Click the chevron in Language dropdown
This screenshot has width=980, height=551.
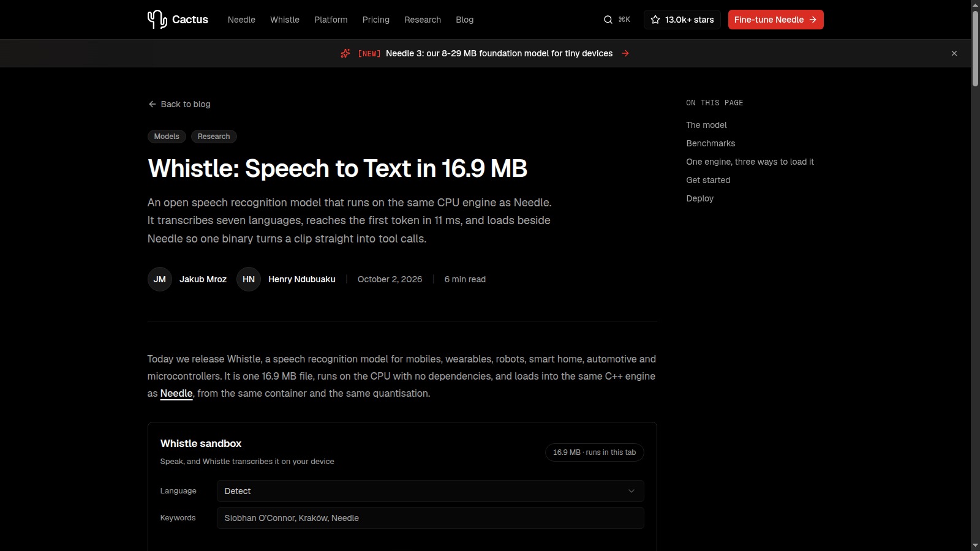[631, 491]
